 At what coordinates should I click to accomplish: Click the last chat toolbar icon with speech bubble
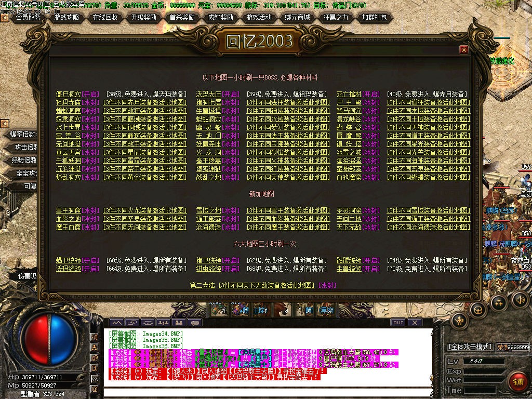click(x=194, y=323)
